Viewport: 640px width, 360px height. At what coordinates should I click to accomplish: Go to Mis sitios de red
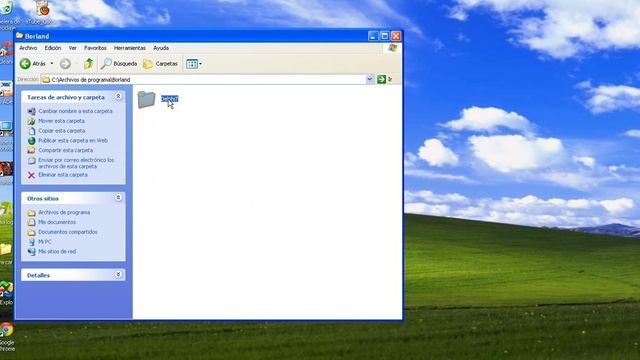[57, 251]
